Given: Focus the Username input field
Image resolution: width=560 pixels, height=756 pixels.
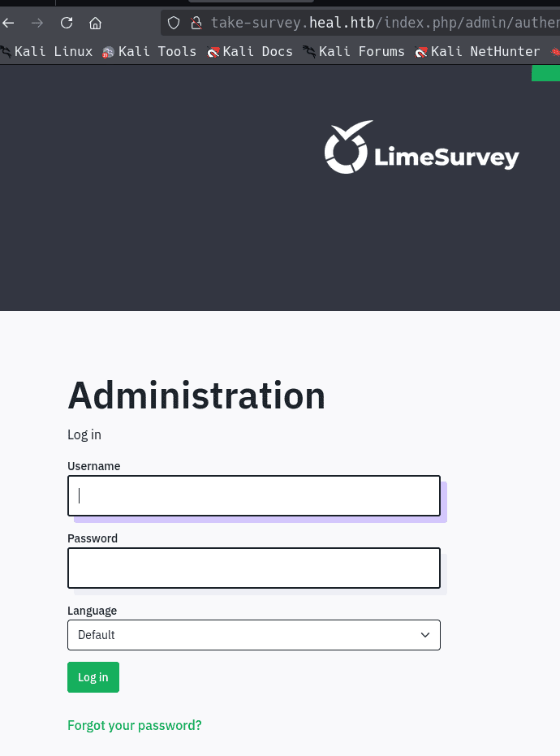Looking at the screenshot, I should point(254,495).
